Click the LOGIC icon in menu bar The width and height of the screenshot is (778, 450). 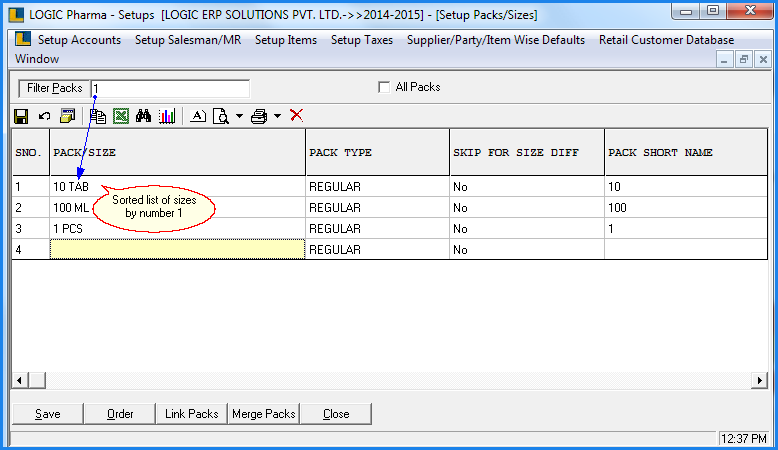[23, 39]
